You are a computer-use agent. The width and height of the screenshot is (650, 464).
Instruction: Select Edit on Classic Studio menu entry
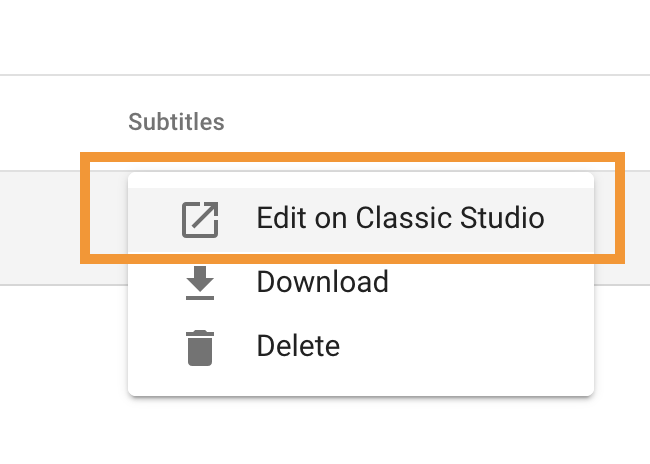pyautogui.click(x=361, y=219)
